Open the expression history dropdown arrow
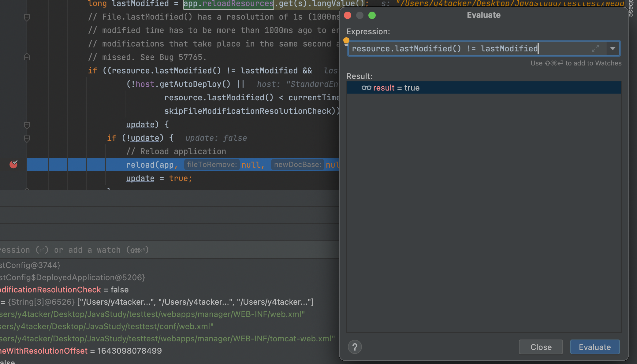 613,49
